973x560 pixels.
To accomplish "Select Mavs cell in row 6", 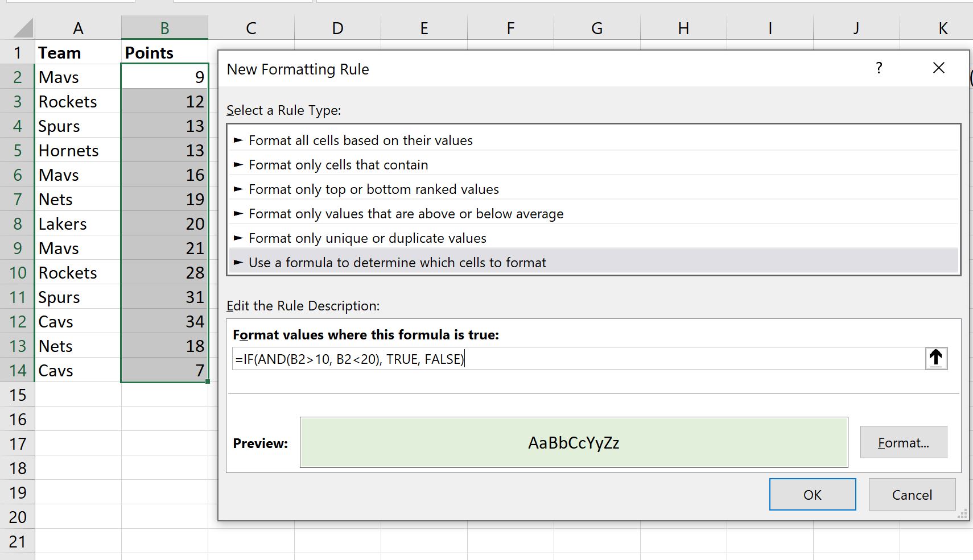I will (78, 175).
